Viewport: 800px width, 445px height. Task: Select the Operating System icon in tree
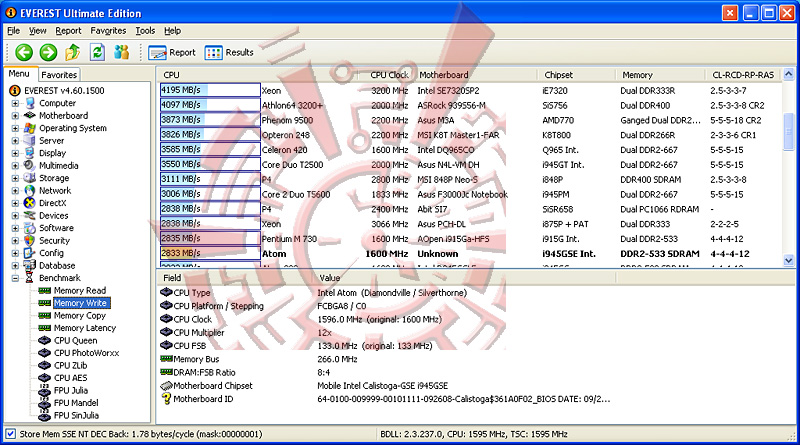[30, 128]
